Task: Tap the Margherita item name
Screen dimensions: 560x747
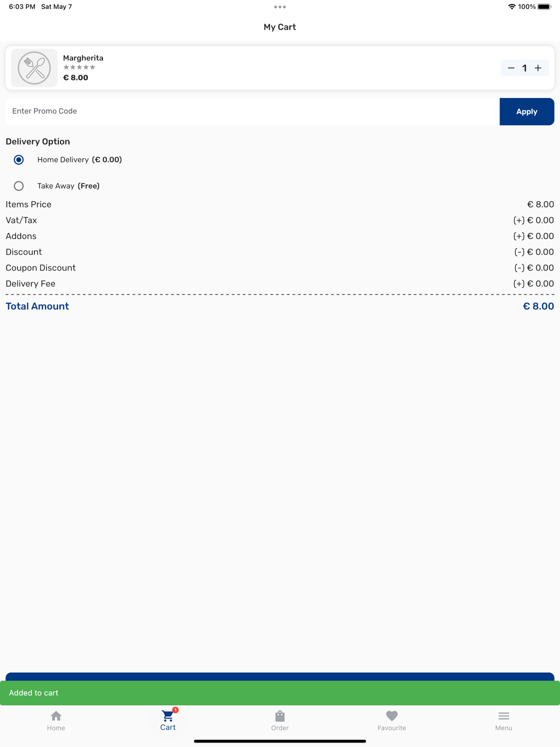Action: click(83, 58)
